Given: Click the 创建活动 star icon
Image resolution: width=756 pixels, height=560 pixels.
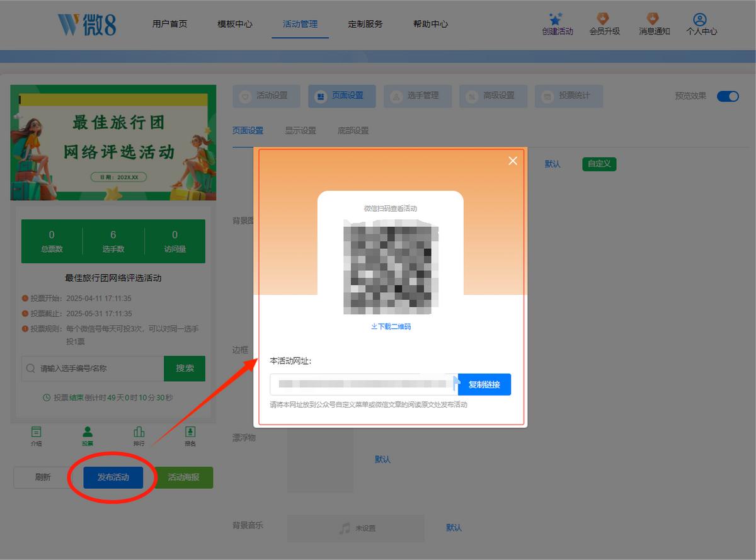Looking at the screenshot, I should (554, 19).
